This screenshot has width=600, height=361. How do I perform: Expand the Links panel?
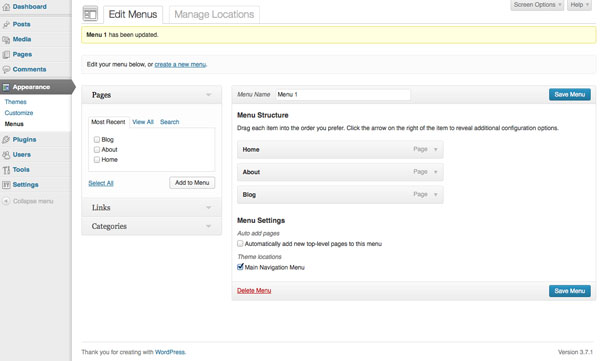[x=152, y=207]
